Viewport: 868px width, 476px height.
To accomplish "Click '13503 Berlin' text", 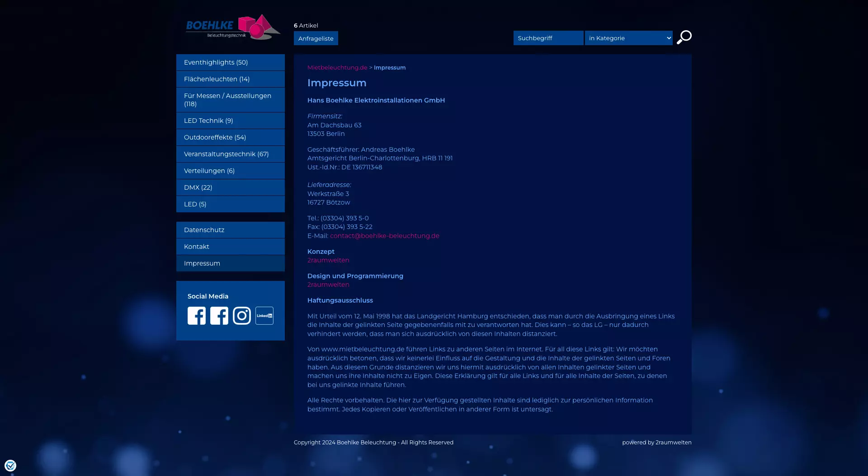I will pyautogui.click(x=326, y=134).
